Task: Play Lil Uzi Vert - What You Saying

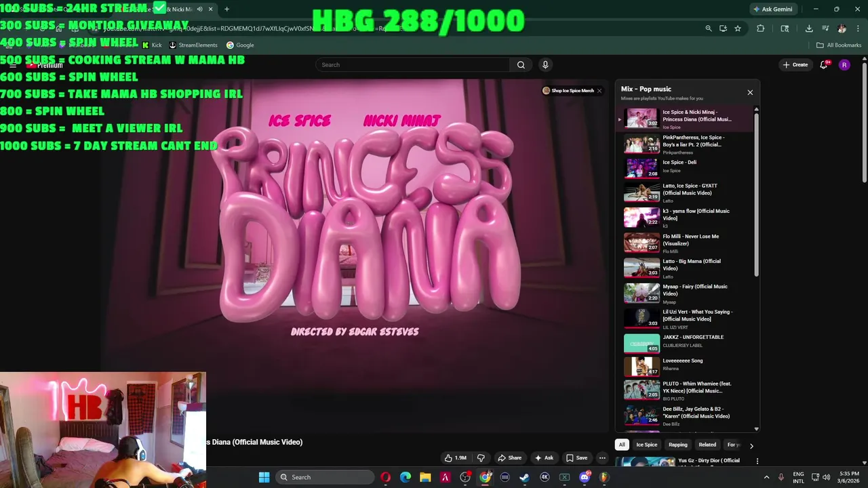Action: (685, 319)
